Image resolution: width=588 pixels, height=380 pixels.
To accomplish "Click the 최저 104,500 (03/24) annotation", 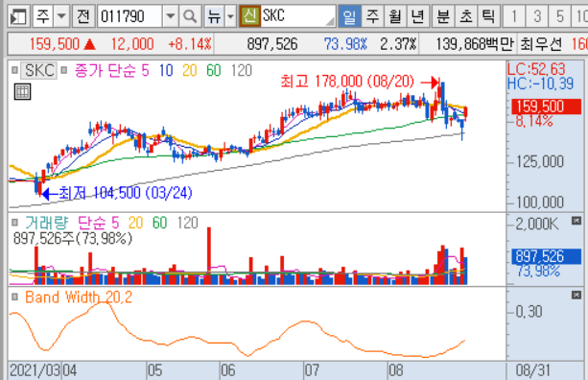I will (126, 193).
